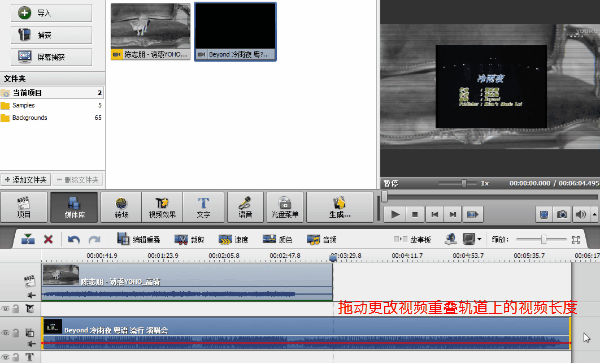Switch to Storyboard (故事板) view
The height and width of the screenshot is (363, 600).
(412, 239)
